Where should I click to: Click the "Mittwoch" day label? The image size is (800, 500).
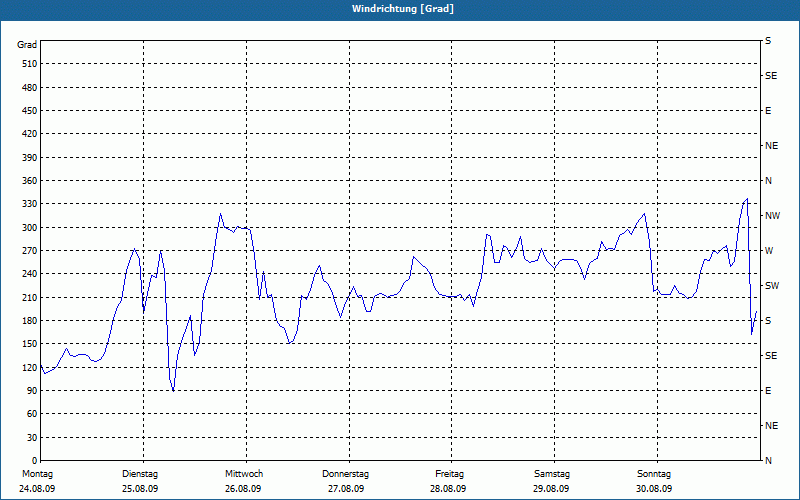244,474
